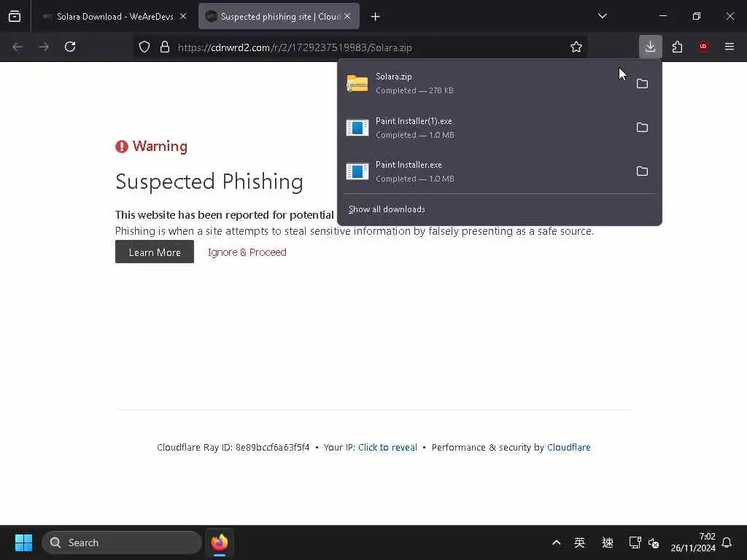Open the tracking protection shield icon
The image size is (747, 560).
[x=144, y=47]
